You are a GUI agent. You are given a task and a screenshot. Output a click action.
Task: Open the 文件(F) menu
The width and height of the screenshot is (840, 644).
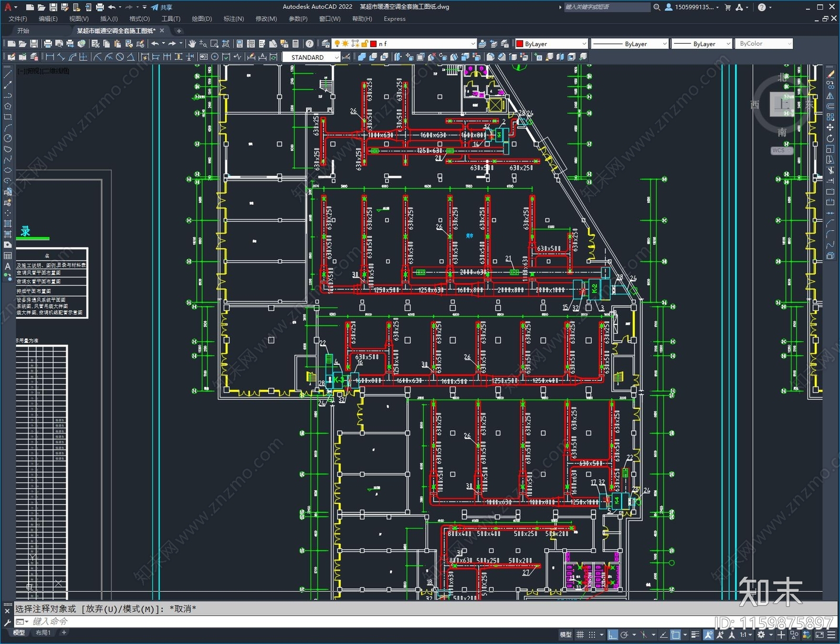click(x=18, y=19)
